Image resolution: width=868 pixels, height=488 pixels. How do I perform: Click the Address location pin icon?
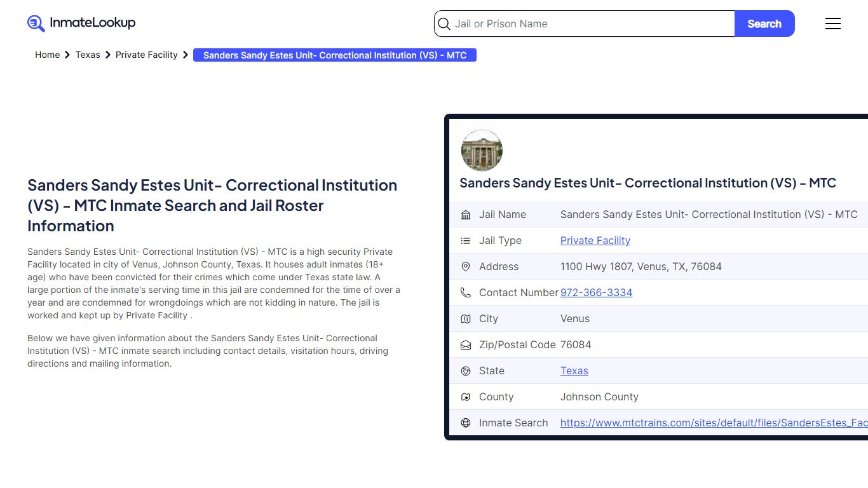pos(466,267)
